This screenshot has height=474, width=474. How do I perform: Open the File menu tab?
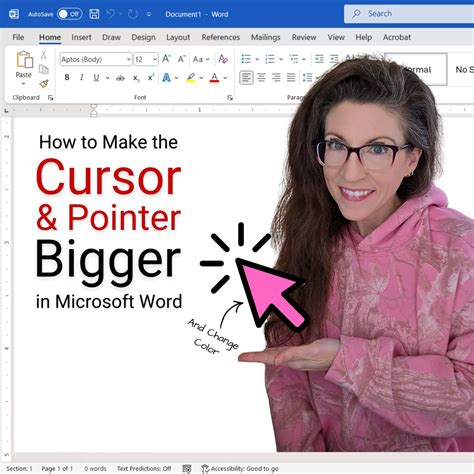pos(18,37)
